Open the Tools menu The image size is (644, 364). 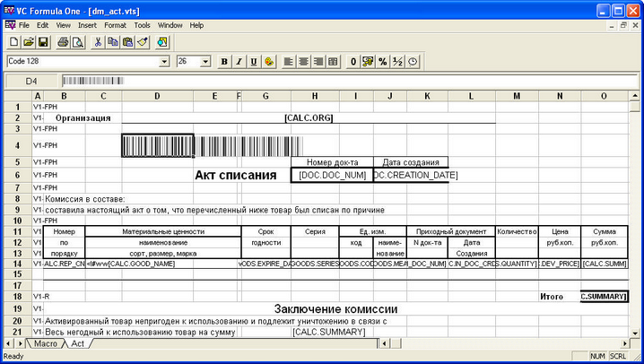pyautogui.click(x=142, y=25)
